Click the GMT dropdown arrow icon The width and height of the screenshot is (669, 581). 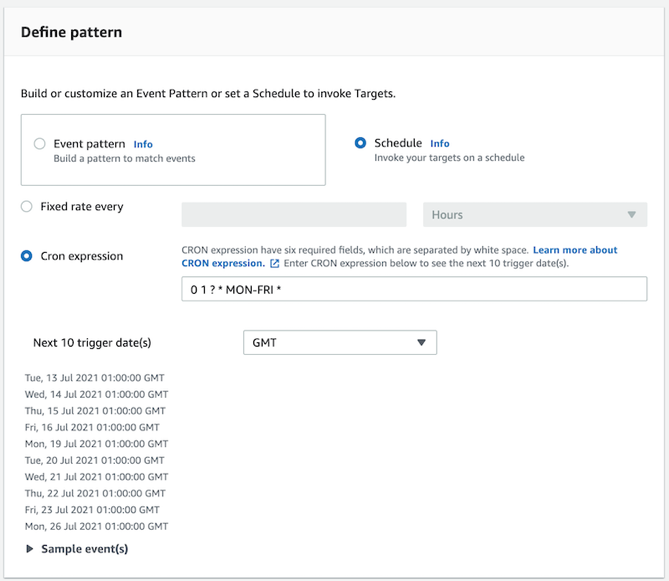421,342
